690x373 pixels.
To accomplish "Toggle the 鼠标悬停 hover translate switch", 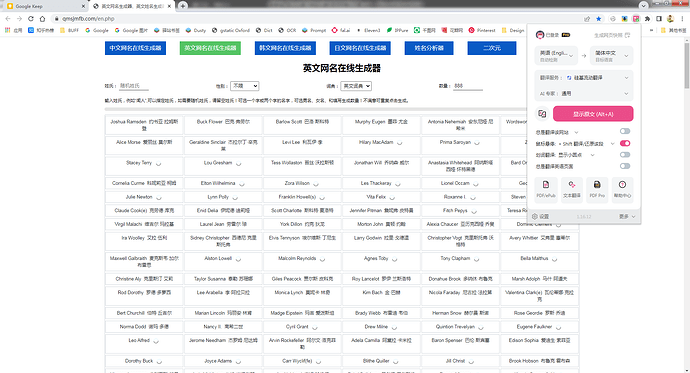I will point(625,143).
